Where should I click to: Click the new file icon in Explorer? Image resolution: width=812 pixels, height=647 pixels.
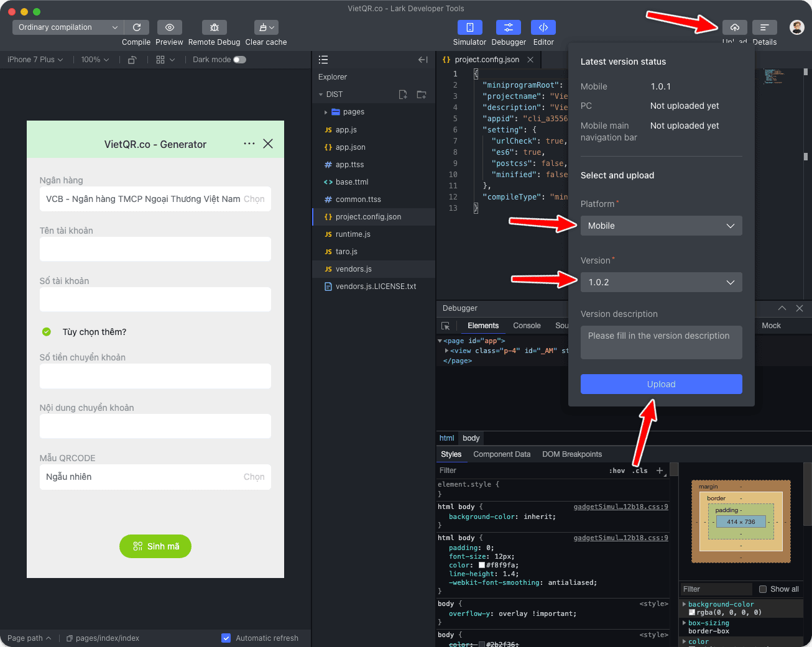(403, 94)
